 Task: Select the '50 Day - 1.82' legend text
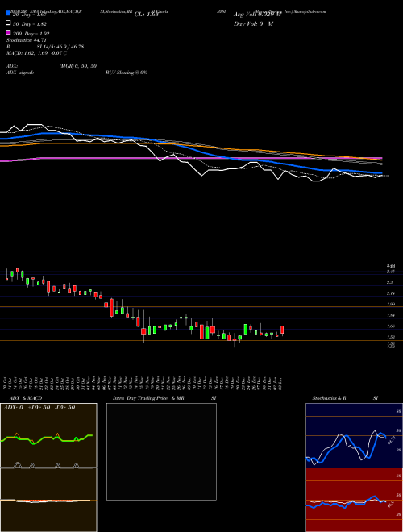coord(30,24)
